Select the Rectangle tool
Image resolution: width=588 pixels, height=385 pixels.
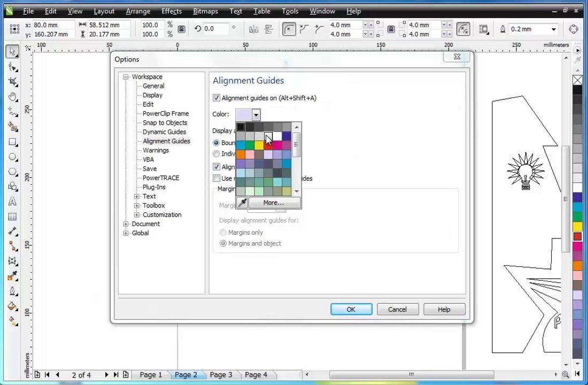click(x=12, y=142)
